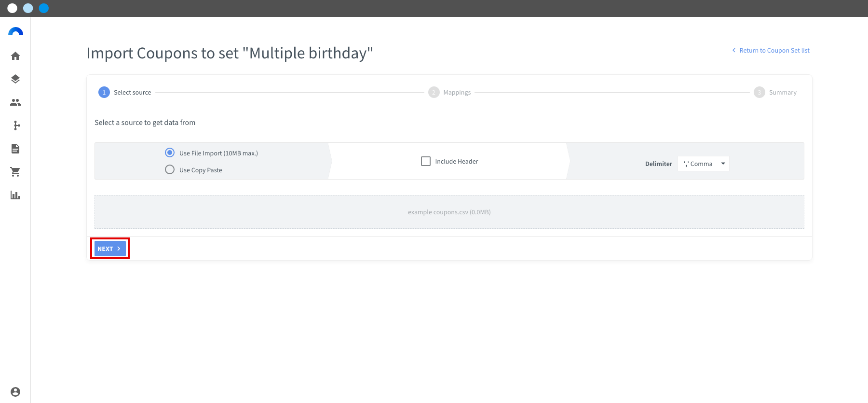868x403 pixels.
Task: Click the app logo at sidebar top
Action: (x=16, y=31)
